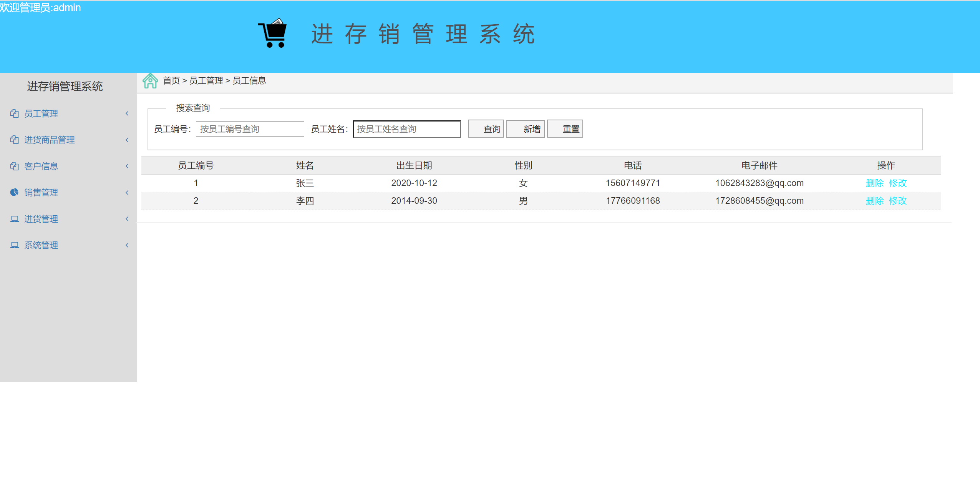
Task: Click the shopping cart logo icon
Action: (272, 33)
